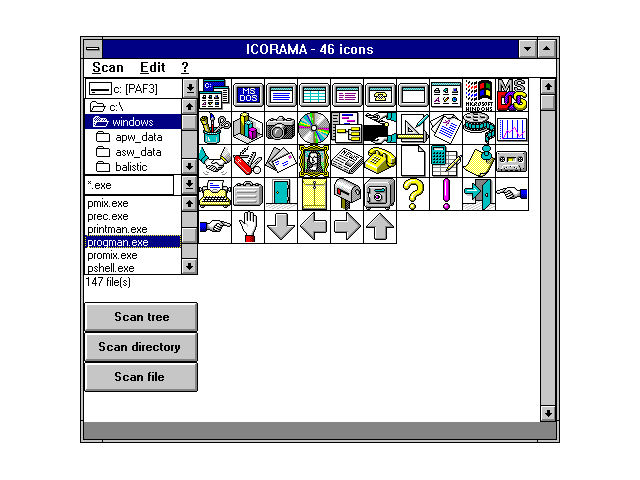640x480 pixels.
Task: Pick the yellow telephone icon
Action: [379, 160]
